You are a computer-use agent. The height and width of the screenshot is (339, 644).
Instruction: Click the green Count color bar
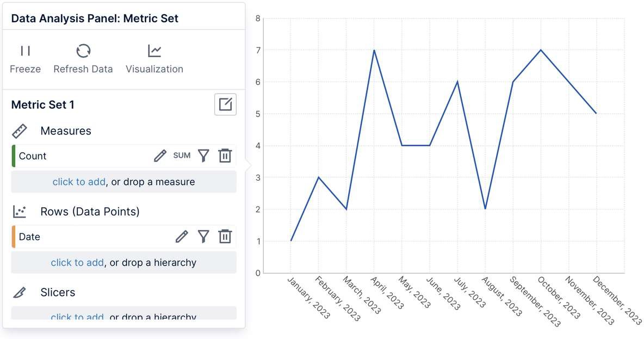pyautogui.click(x=13, y=156)
